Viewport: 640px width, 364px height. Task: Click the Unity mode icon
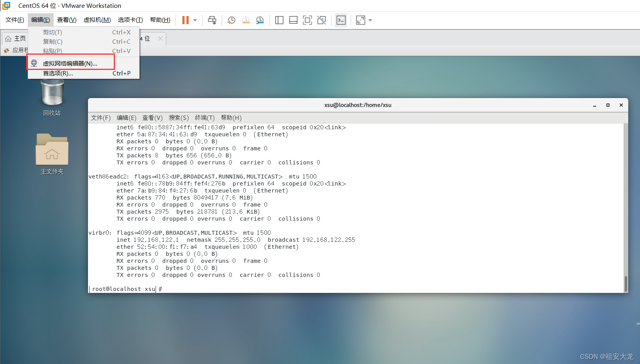321,20
